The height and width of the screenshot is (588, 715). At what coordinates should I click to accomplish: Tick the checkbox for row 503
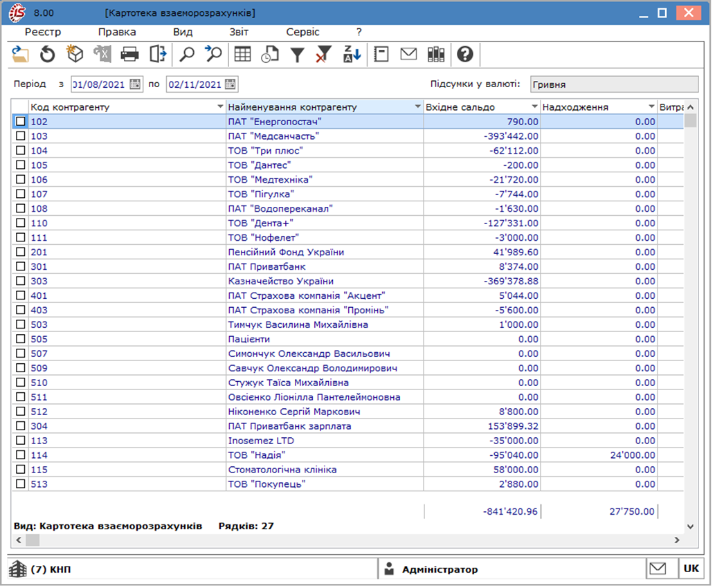(x=21, y=324)
